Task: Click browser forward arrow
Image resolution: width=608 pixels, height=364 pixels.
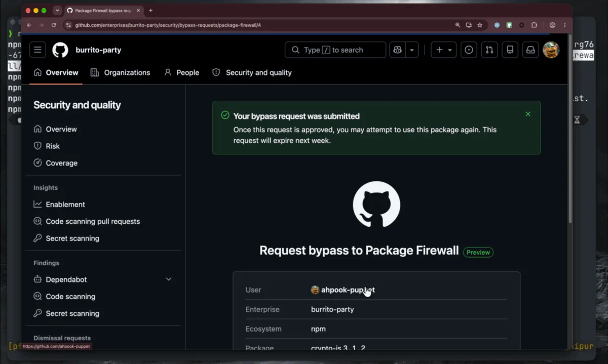Action: 41,25
